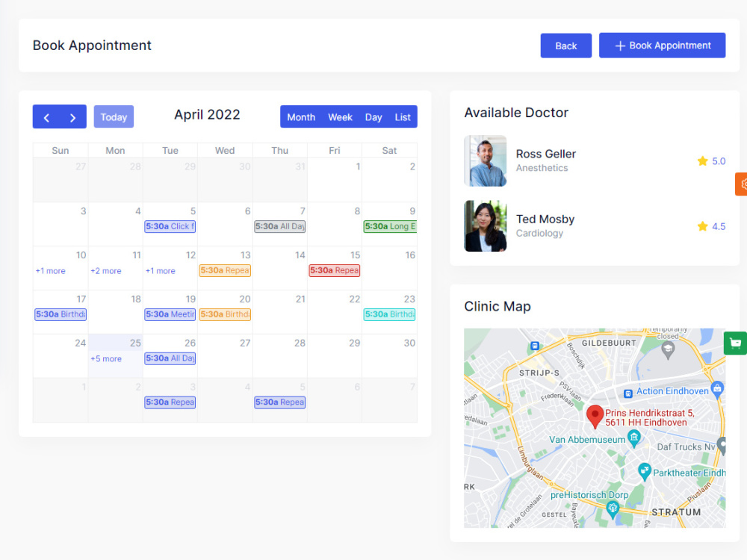Image resolution: width=747 pixels, height=560 pixels.
Task: Switch to the Day view tab
Action: pyautogui.click(x=373, y=116)
